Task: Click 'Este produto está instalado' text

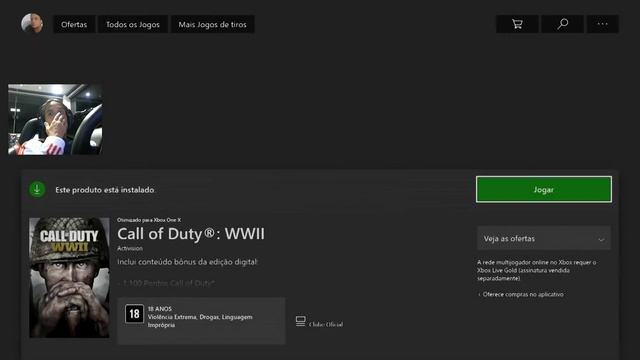Action: pyautogui.click(x=105, y=190)
